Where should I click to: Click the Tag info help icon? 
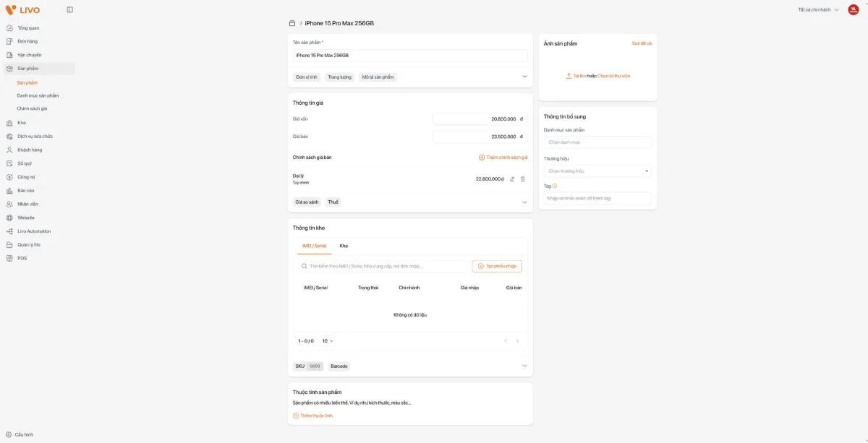tap(555, 186)
